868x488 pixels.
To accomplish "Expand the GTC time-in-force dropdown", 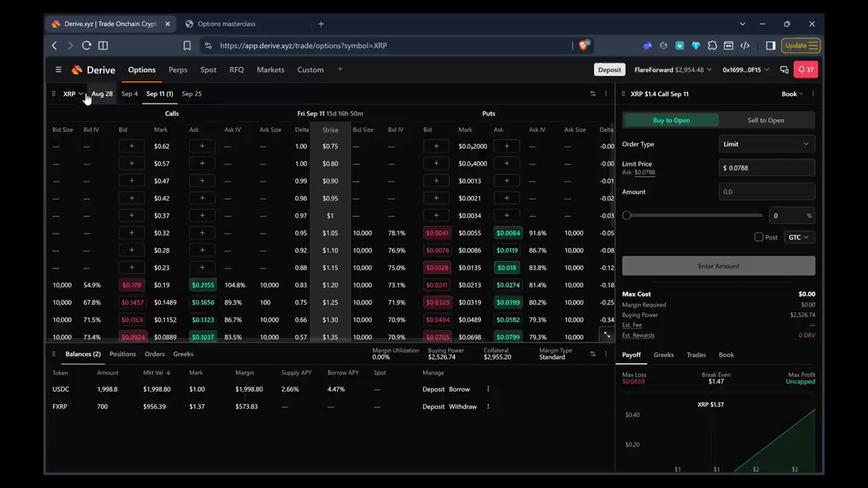I will point(799,237).
